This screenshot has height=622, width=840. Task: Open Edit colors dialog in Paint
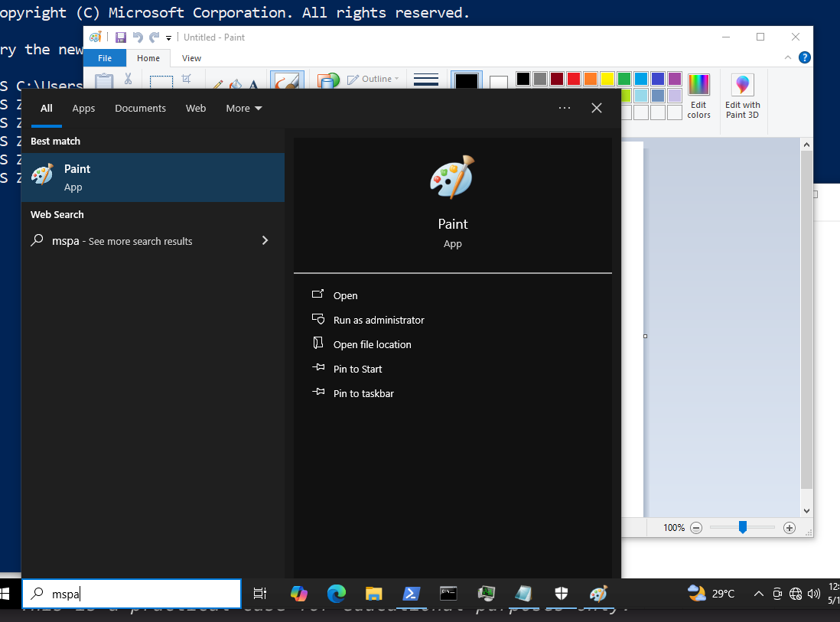(x=698, y=96)
